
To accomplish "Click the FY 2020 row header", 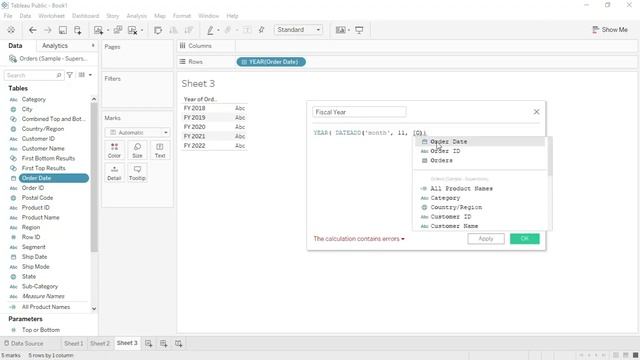I will point(194,127).
